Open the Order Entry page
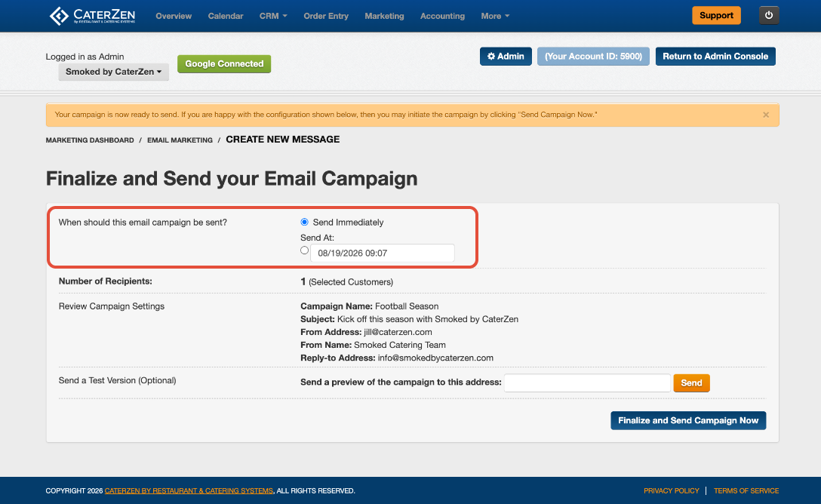The height and width of the screenshot is (504, 821). click(x=326, y=17)
